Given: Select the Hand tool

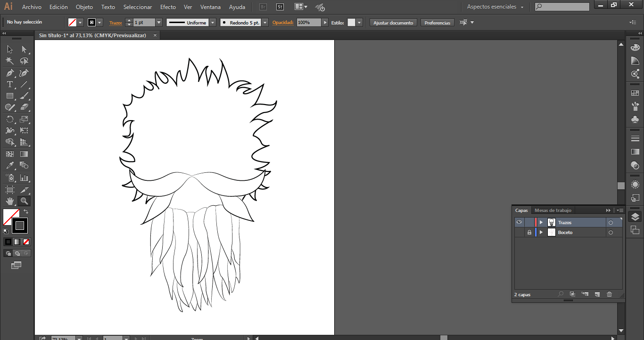Looking at the screenshot, I should [x=9, y=202].
